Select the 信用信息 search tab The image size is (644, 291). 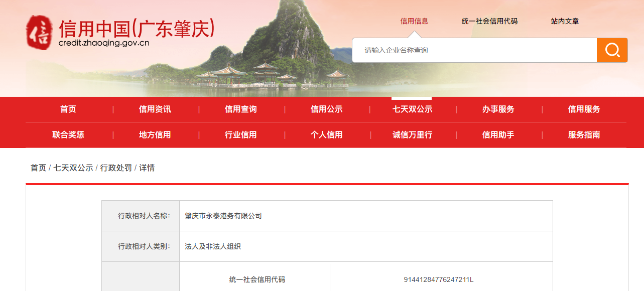[x=414, y=21]
